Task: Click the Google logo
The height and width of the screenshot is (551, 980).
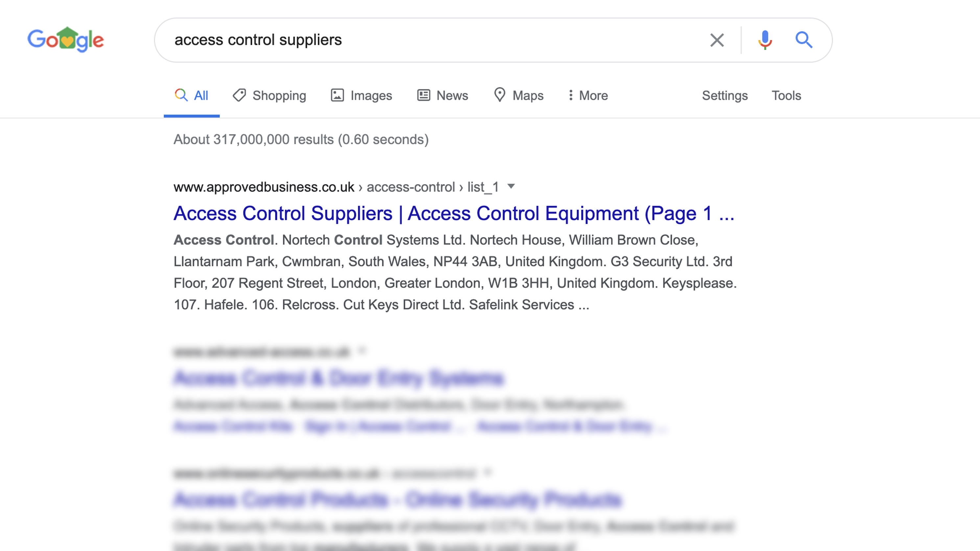Action: click(x=65, y=39)
